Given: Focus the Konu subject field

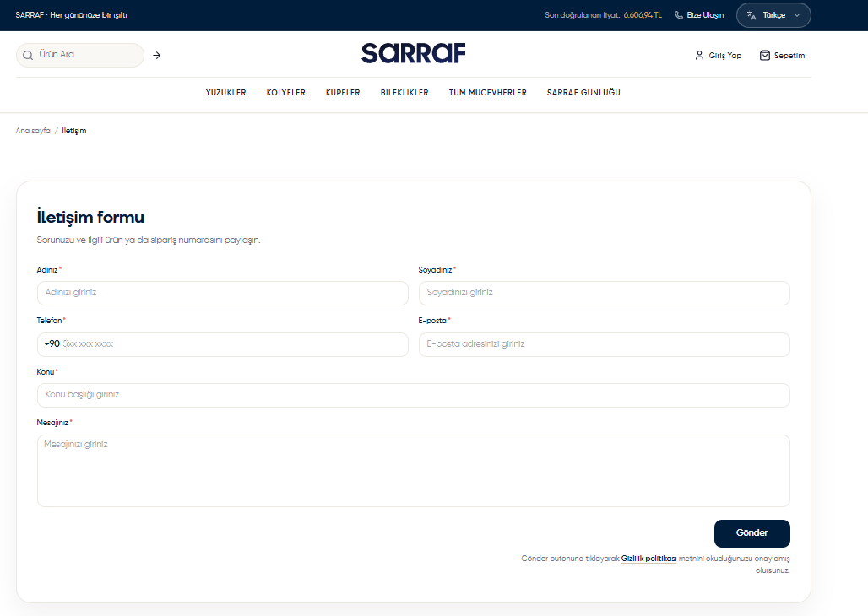Looking at the screenshot, I should point(414,395).
